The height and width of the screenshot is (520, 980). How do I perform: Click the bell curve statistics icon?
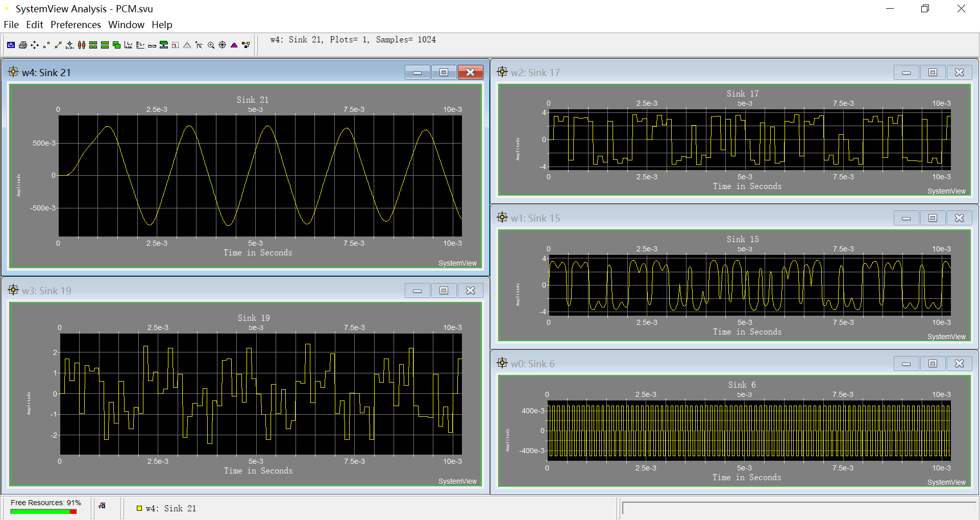(x=187, y=45)
